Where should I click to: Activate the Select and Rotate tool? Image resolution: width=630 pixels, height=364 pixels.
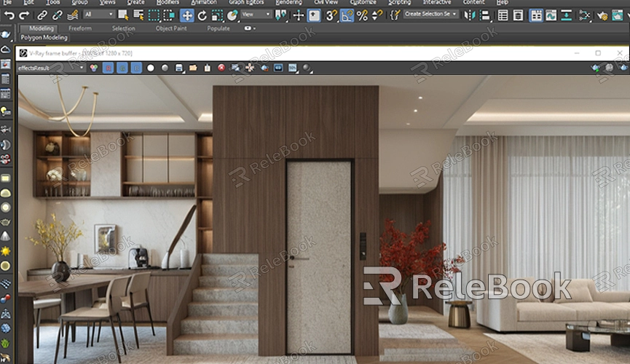[x=202, y=16]
